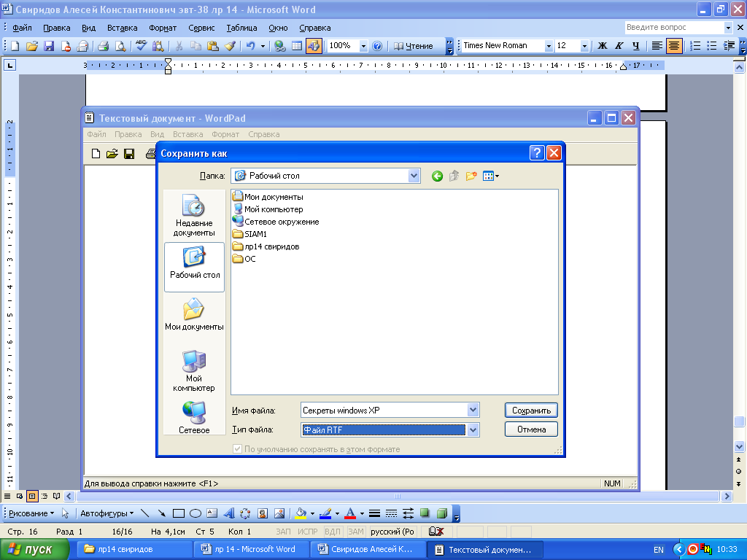Toggle default format save checkbox

pyautogui.click(x=237, y=449)
